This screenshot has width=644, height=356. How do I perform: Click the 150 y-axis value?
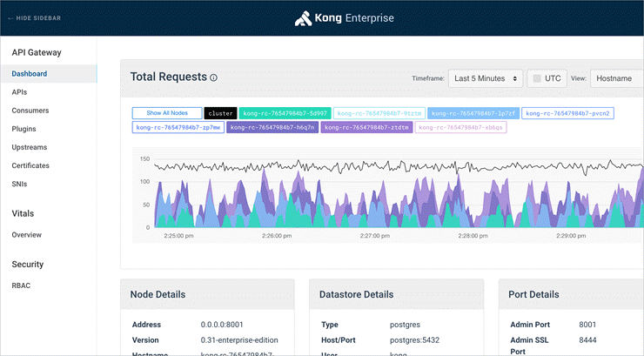click(145, 159)
